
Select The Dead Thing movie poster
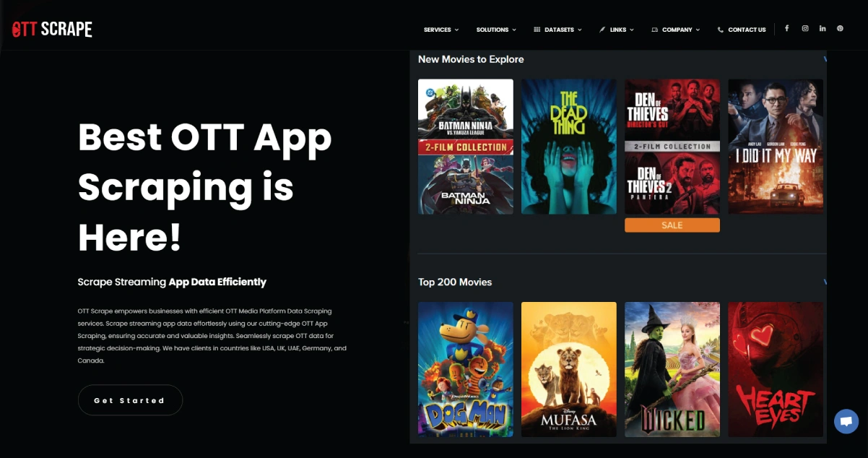(x=568, y=147)
